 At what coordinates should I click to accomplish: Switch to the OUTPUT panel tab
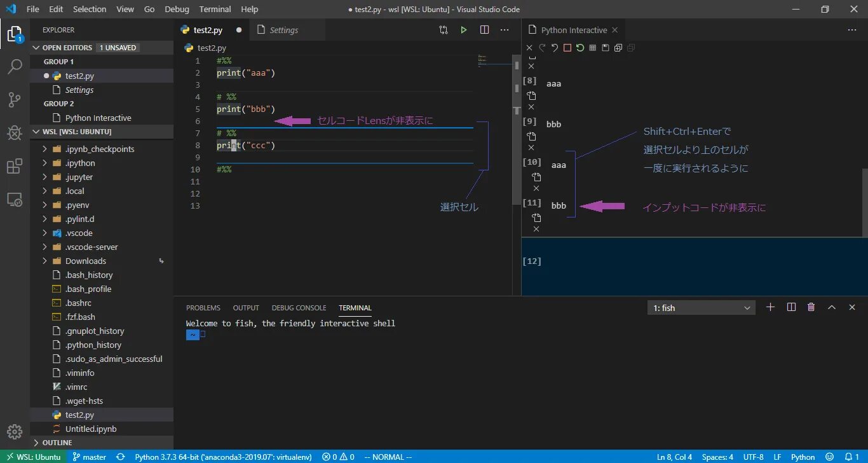246,308
